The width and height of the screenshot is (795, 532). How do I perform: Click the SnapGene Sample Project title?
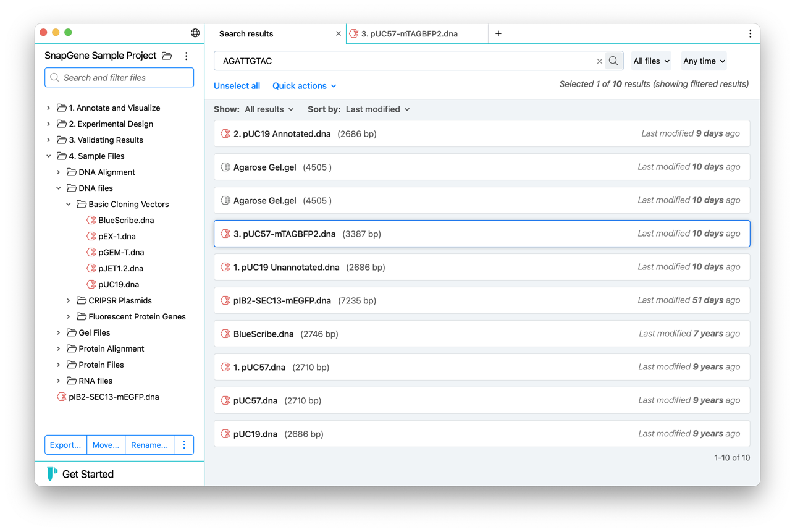[x=100, y=56]
